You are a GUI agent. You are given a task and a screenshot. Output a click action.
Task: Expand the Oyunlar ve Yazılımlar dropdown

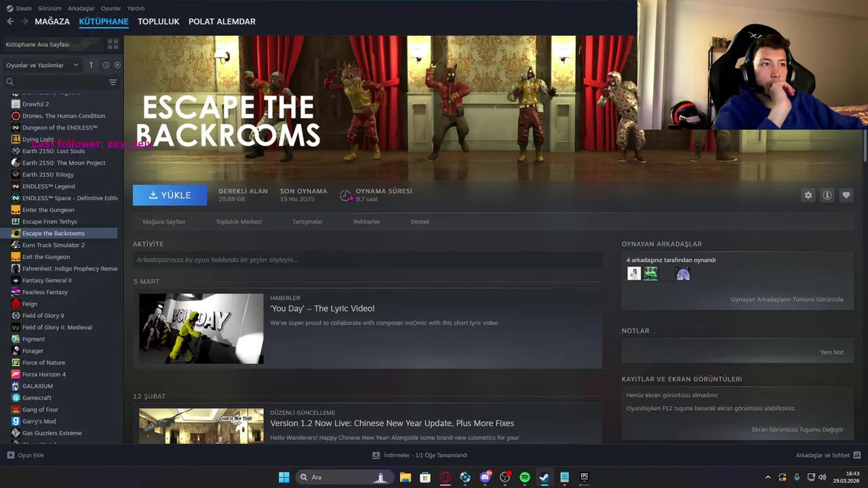tap(42, 65)
